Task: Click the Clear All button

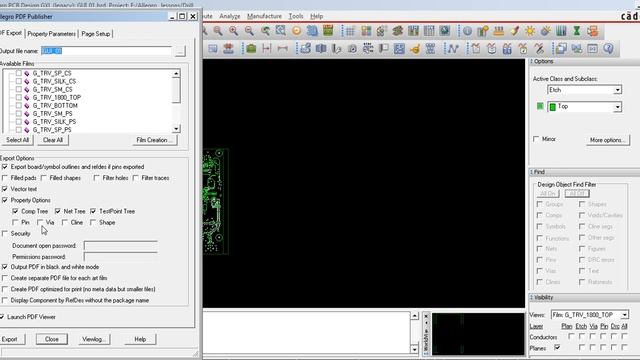Action: [x=53, y=140]
